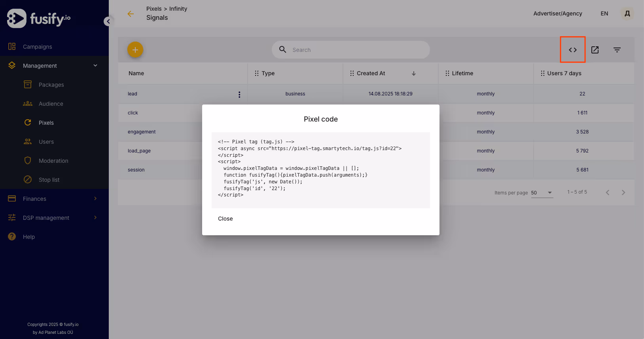Toggle Created At sort direction arrow

pyautogui.click(x=414, y=73)
